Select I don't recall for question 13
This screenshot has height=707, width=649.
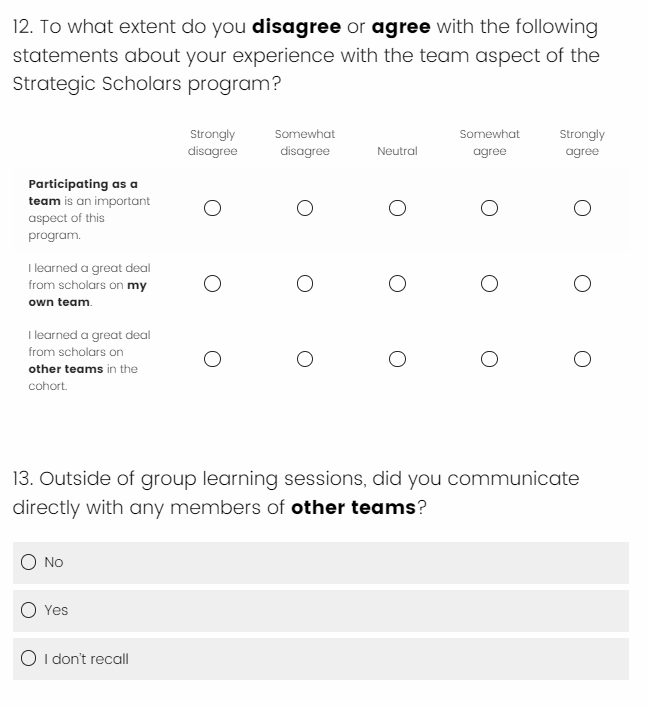[29, 659]
